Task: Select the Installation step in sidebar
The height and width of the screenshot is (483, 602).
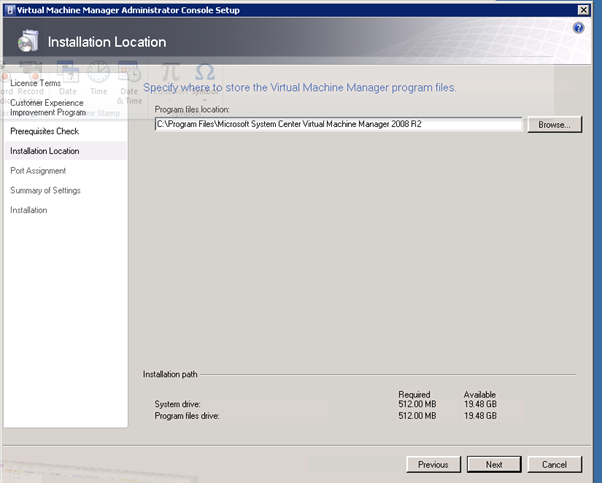Action: click(29, 210)
